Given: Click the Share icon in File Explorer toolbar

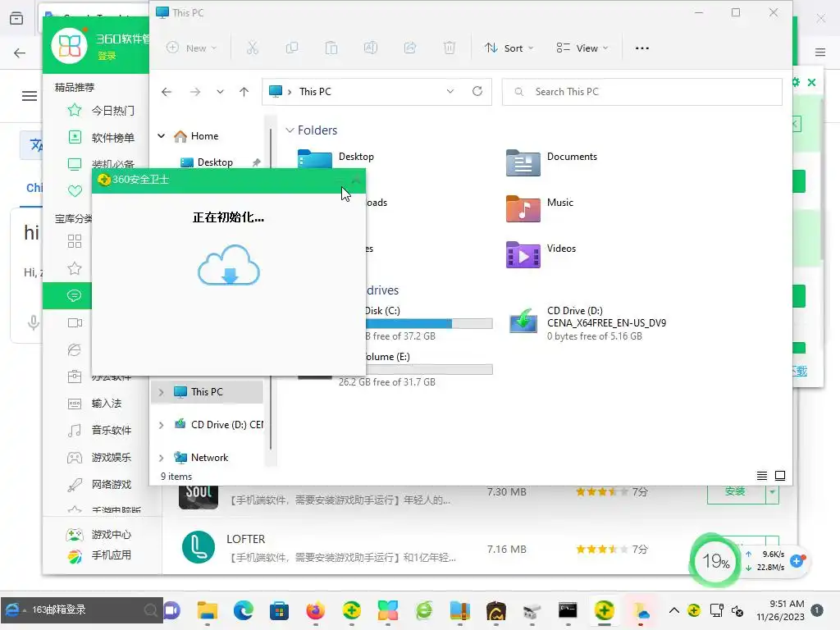Looking at the screenshot, I should coord(410,48).
